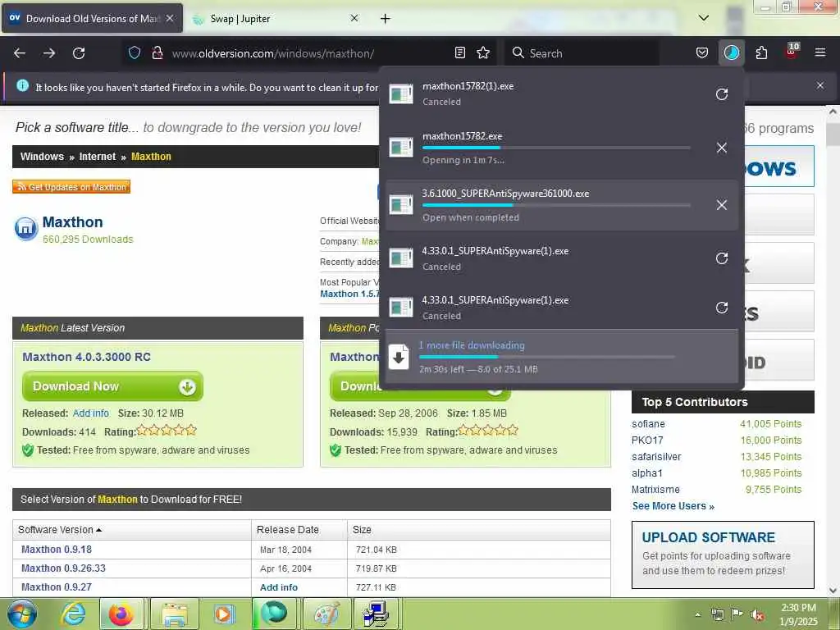
Task: Open Firefox from the taskbar
Action: click(x=121, y=614)
